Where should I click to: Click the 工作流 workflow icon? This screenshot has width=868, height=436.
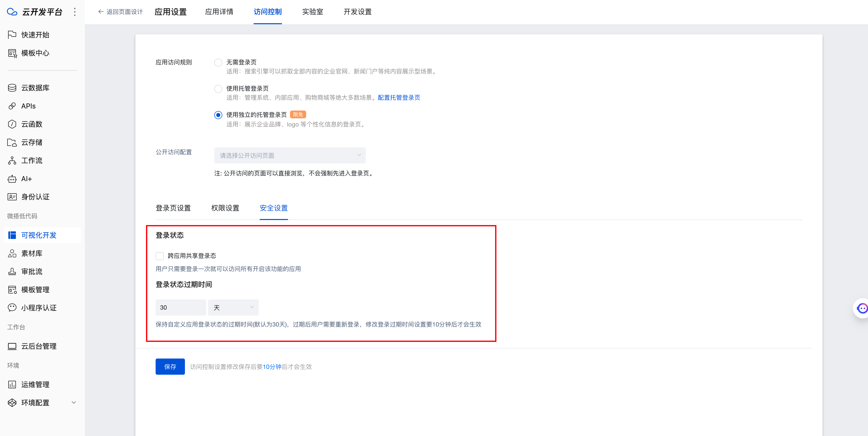(12, 160)
